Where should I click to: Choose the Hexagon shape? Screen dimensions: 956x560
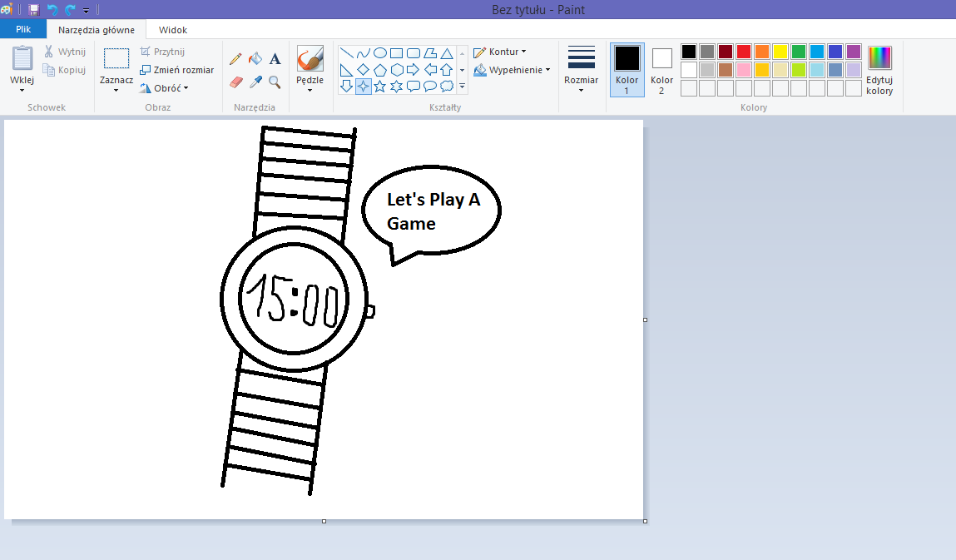pos(396,70)
